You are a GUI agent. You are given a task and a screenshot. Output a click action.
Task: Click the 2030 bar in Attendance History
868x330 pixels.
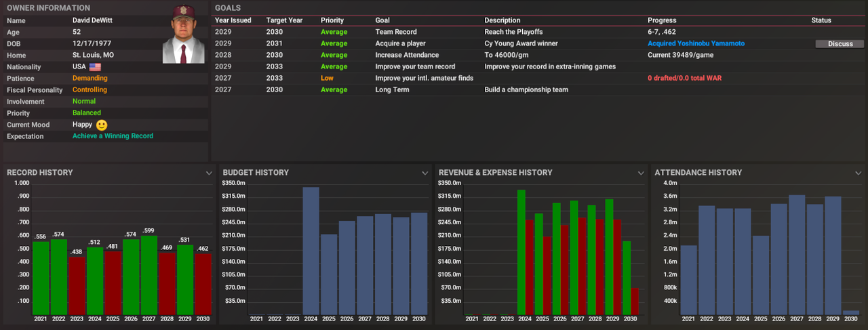click(x=851, y=312)
